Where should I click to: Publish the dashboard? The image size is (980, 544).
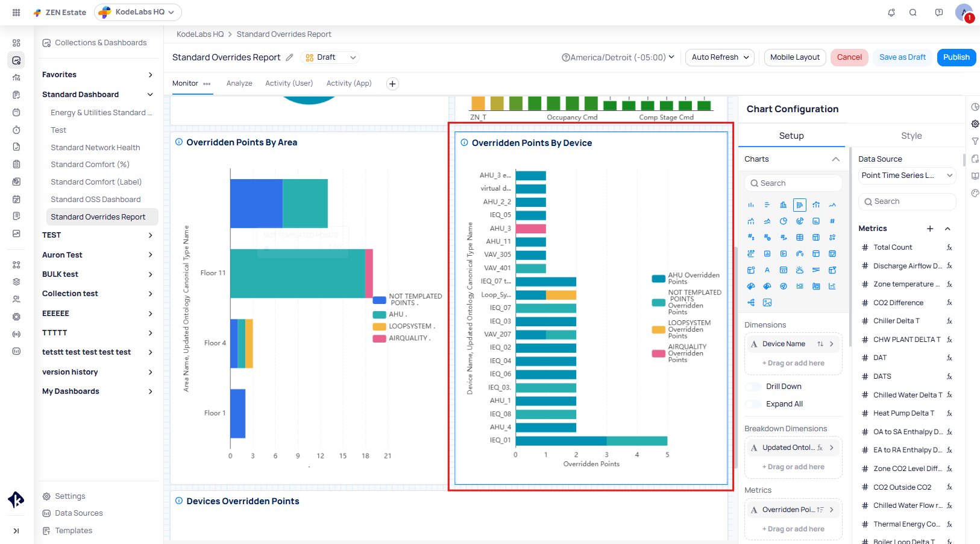tap(956, 57)
